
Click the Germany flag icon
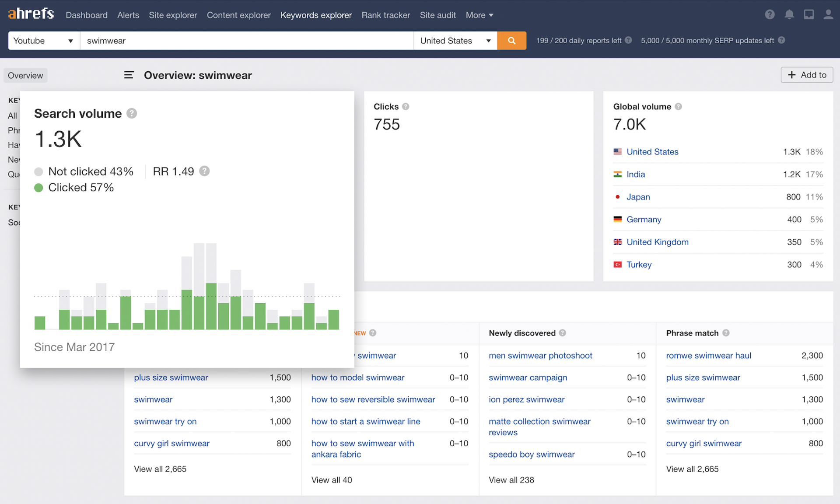pyautogui.click(x=617, y=219)
